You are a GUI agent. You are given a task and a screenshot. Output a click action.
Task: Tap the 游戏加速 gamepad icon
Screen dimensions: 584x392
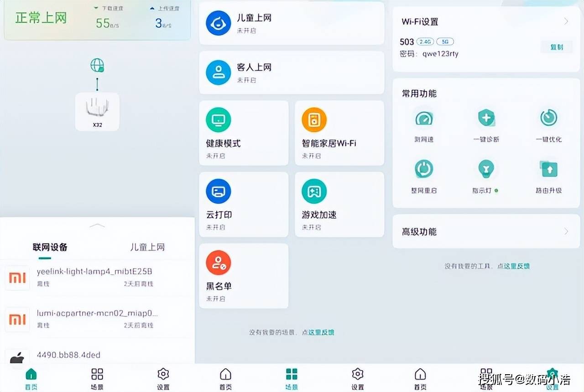[314, 191]
